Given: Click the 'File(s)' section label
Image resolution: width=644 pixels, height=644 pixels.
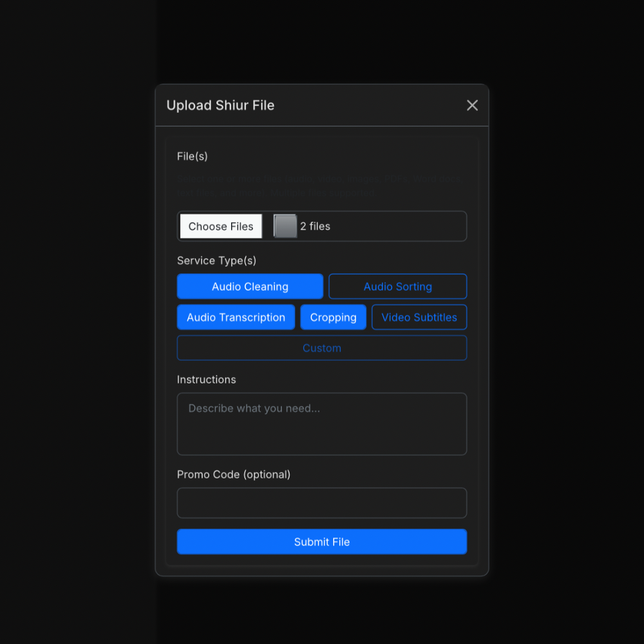Looking at the screenshot, I should pyautogui.click(x=193, y=156).
